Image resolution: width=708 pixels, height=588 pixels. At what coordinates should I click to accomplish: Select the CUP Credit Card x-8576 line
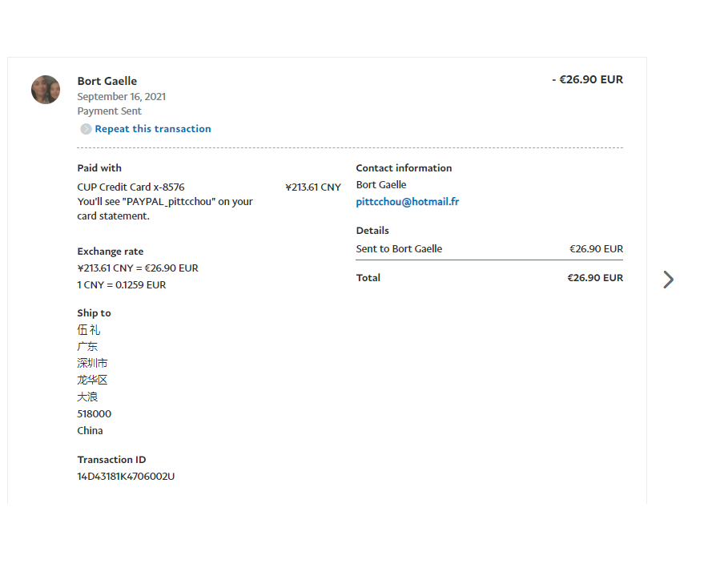click(131, 187)
